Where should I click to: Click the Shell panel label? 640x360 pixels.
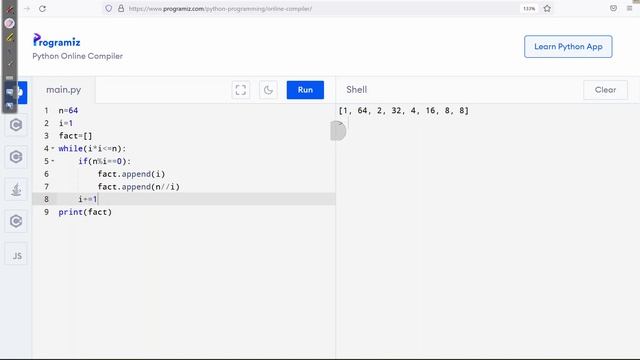(x=356, y=90)
